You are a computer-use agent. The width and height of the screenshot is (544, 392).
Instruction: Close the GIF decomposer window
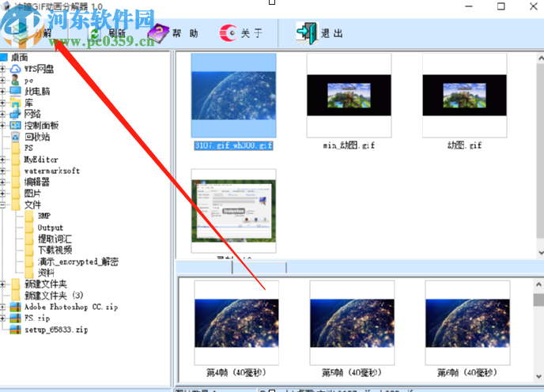coord(534,6)
